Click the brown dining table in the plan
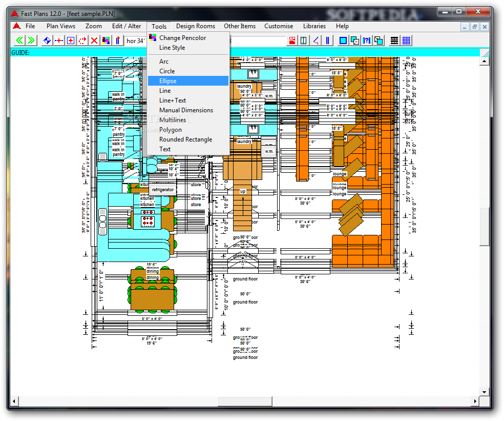This screenshot has height=421, width=504. [x=152, y=299]
